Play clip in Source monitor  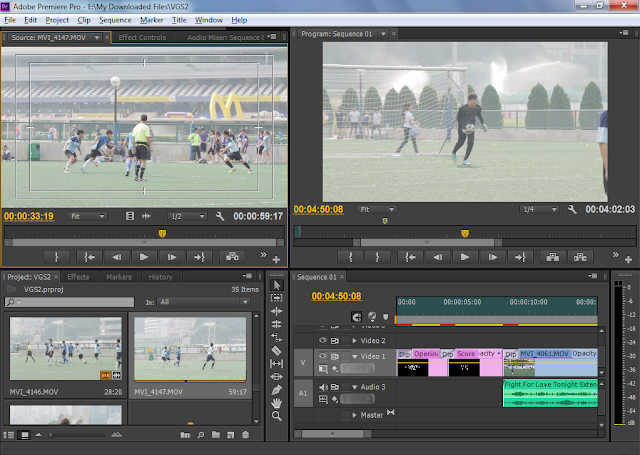point(144,257)
